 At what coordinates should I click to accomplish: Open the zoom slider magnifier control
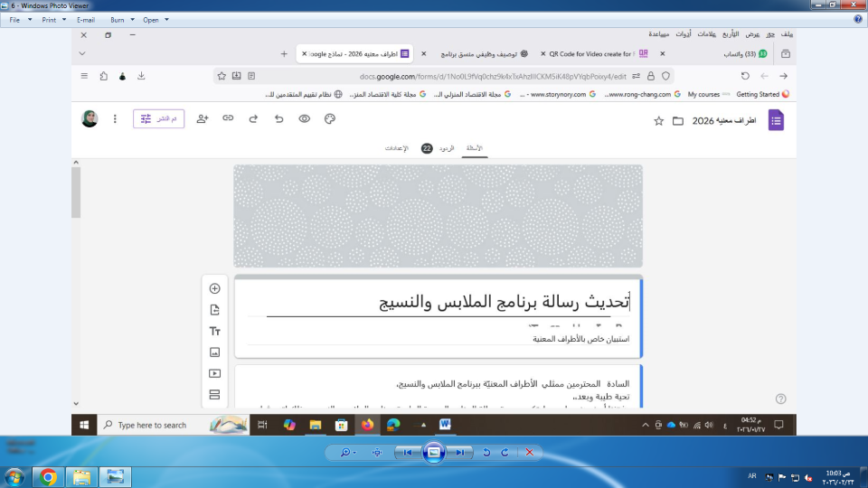coord(348,452)
